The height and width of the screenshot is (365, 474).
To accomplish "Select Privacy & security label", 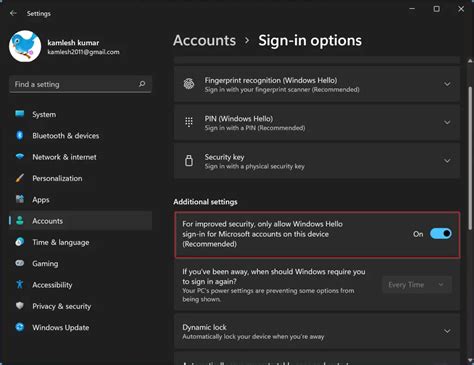I will coord(62,306).
